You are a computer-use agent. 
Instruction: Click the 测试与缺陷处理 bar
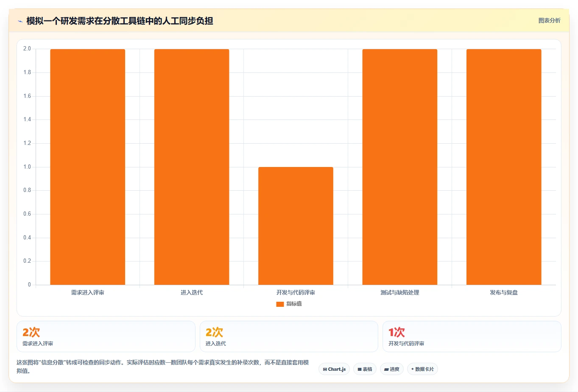click(399, 167)
